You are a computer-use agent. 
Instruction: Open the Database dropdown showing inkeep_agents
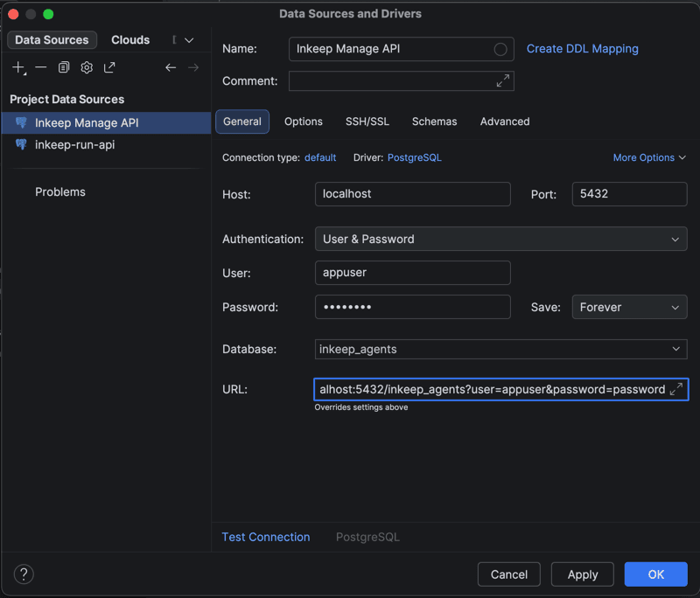[x=500, y=349]
